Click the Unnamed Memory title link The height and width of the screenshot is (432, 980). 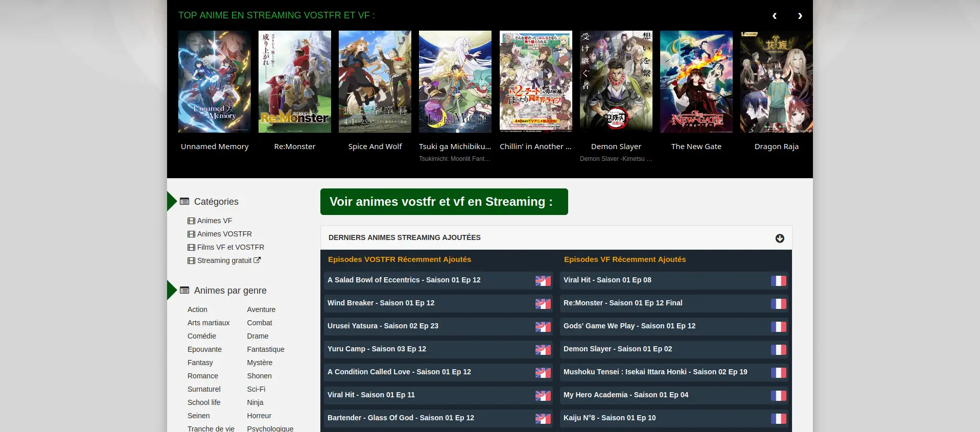pyautogui.click(x=215, y=147)
